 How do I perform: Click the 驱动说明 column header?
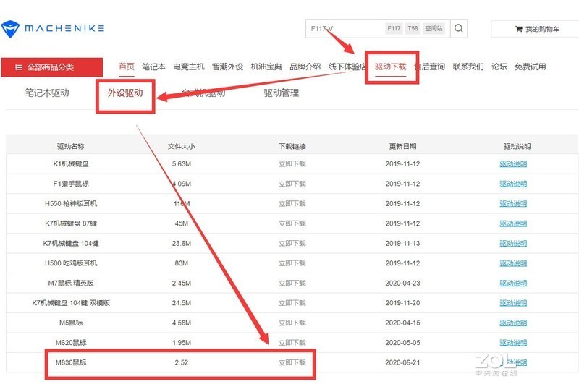click(x=517, y=147)
